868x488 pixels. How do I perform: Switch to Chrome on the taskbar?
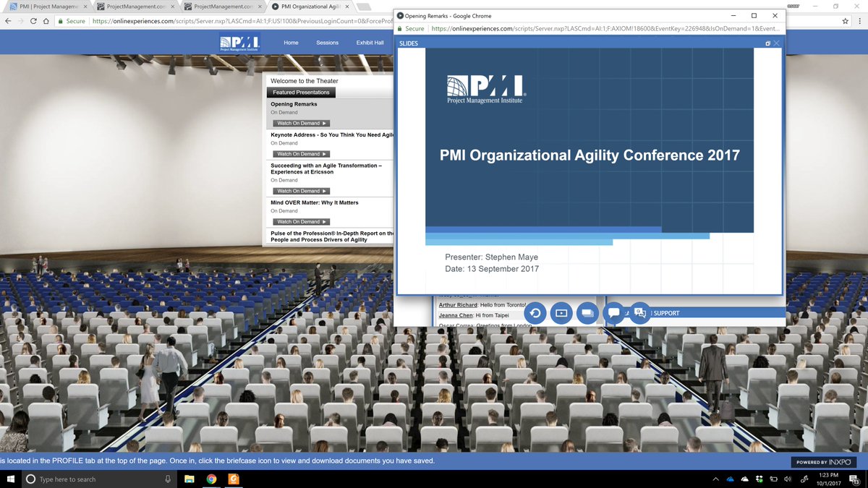[x=211, y=479]
